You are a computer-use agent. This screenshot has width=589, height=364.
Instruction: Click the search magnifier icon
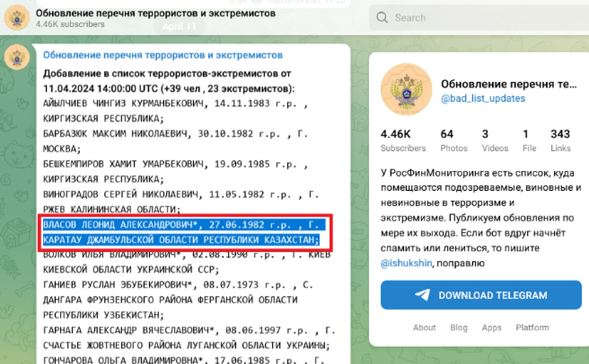pyautogui.click(x=382, y=18)
